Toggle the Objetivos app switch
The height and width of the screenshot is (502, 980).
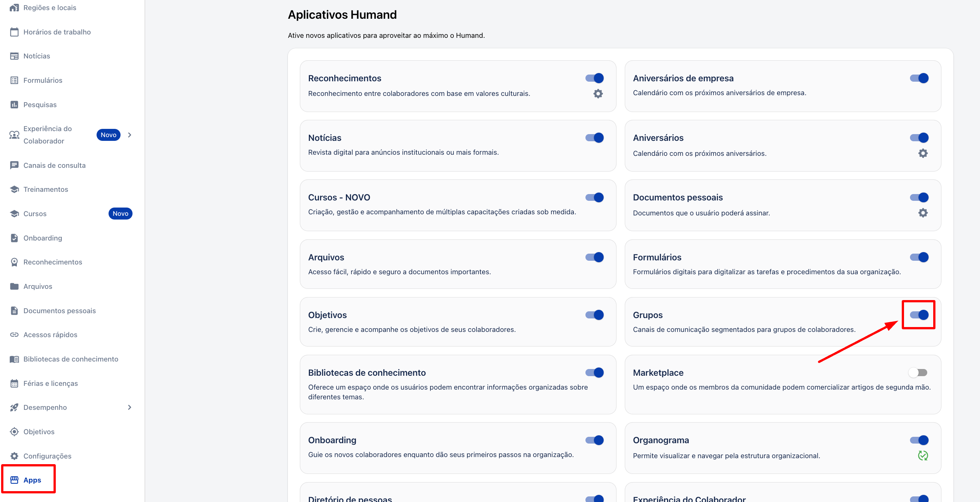point(594,315)
